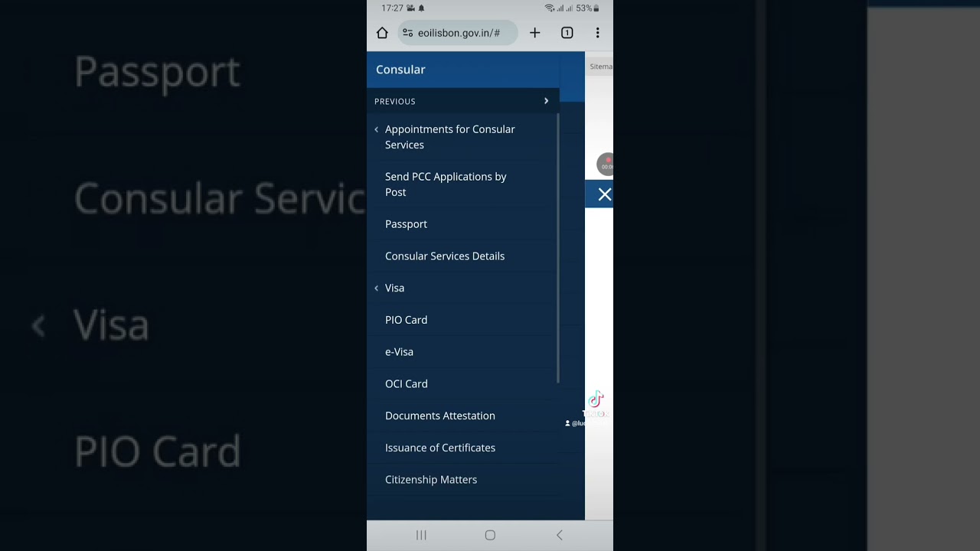Click the Consular menu header
Viewport: 980px width, 551px height.
tap(463, 70)
